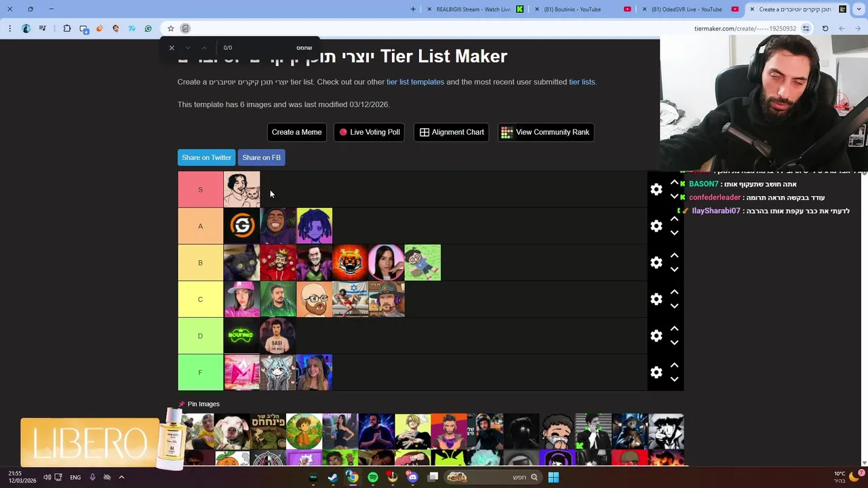Click chat username confederleader
Viewport: 868px width, 488px height.
point(715,197)
